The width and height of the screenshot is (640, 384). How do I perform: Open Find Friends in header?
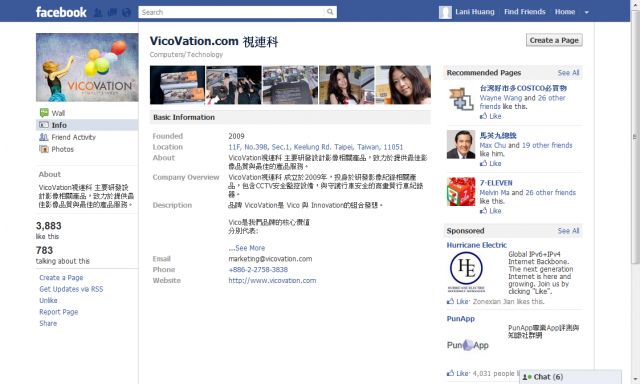[524, 12]
